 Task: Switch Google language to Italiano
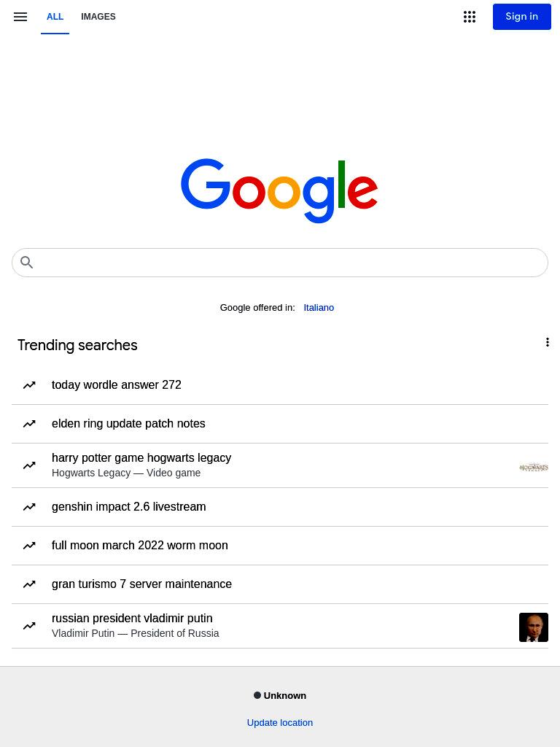coord(319,308)
